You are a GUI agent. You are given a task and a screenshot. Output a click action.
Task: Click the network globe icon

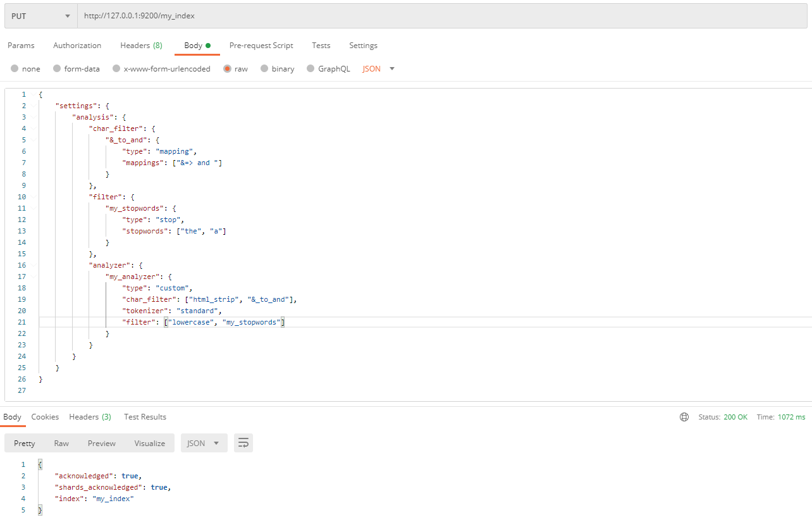684,417
